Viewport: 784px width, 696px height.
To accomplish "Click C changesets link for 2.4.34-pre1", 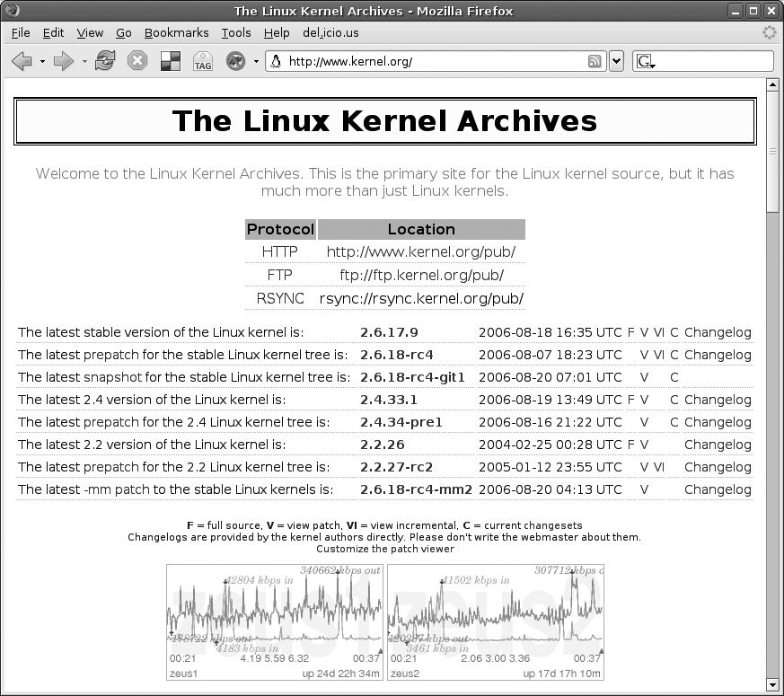I will 674,422.
